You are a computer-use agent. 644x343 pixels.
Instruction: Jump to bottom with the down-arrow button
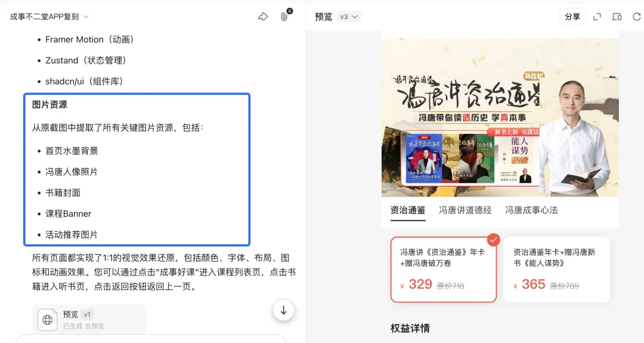[283, 311]
